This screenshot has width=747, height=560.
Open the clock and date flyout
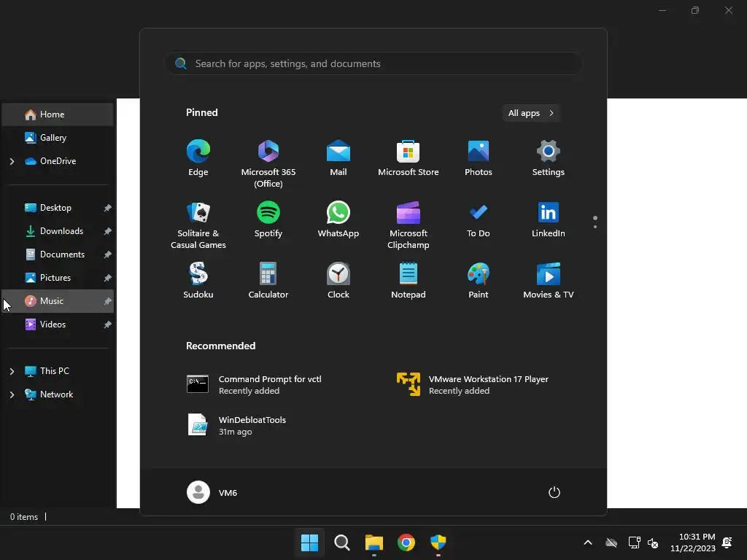(693, 542)
